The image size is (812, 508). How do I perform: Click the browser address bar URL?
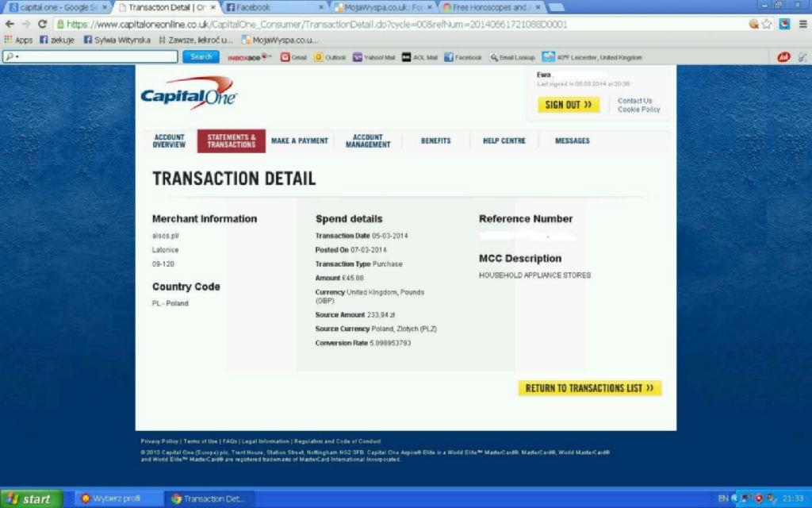click(x=317, y=25)
